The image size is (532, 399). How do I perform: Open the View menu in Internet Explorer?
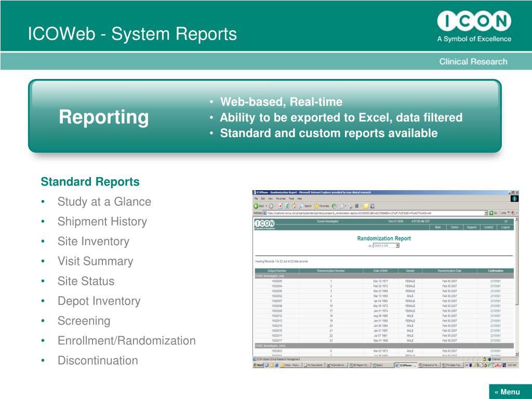point(270,198)
